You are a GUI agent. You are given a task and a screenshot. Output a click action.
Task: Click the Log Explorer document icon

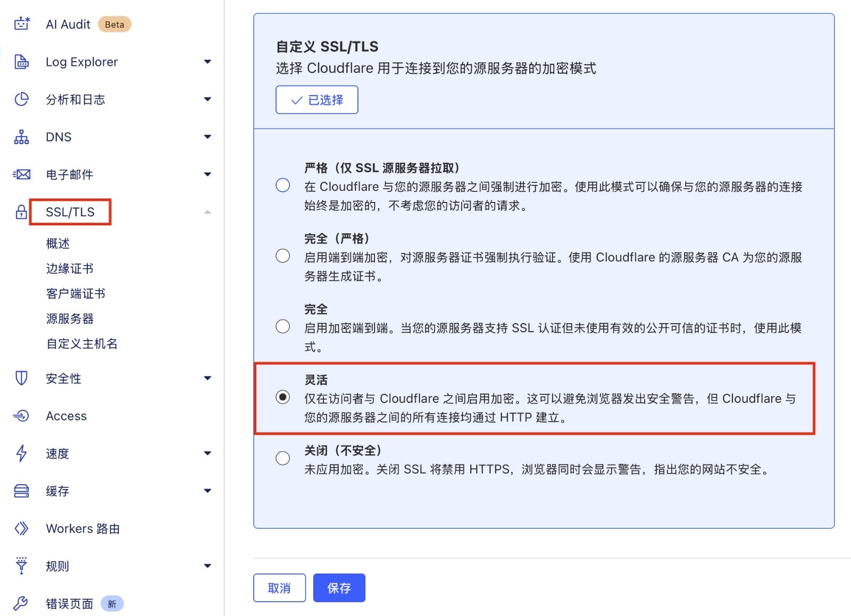(x=21, y=62)
